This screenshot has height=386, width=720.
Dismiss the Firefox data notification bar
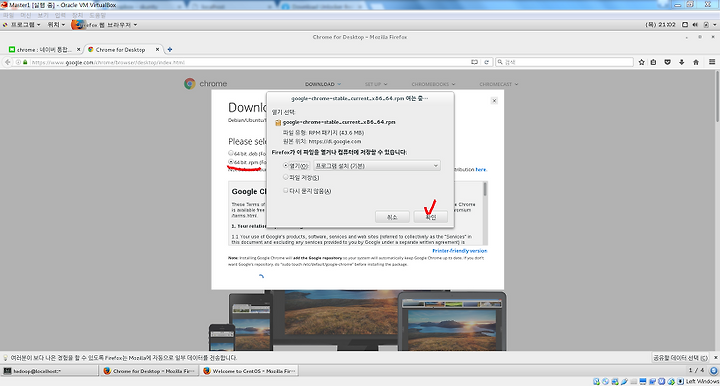click(715, 358)
